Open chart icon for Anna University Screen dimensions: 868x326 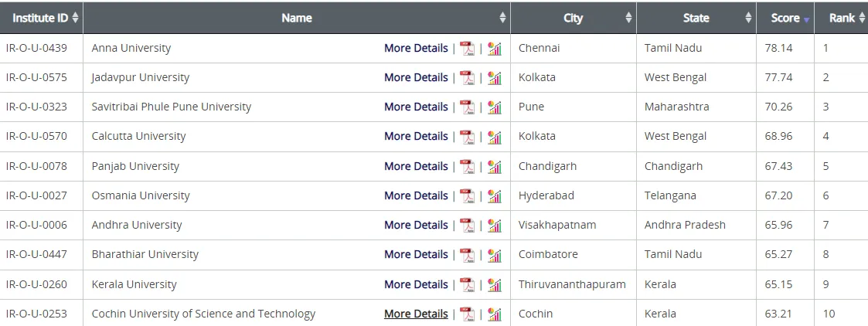[495, 49]
